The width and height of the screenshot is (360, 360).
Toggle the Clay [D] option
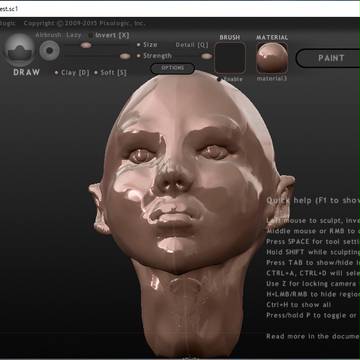click(72, 73)
